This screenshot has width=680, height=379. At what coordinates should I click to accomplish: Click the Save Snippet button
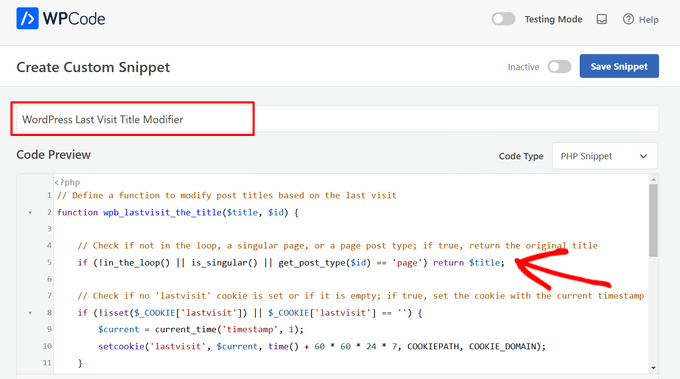tap(619, 66)
